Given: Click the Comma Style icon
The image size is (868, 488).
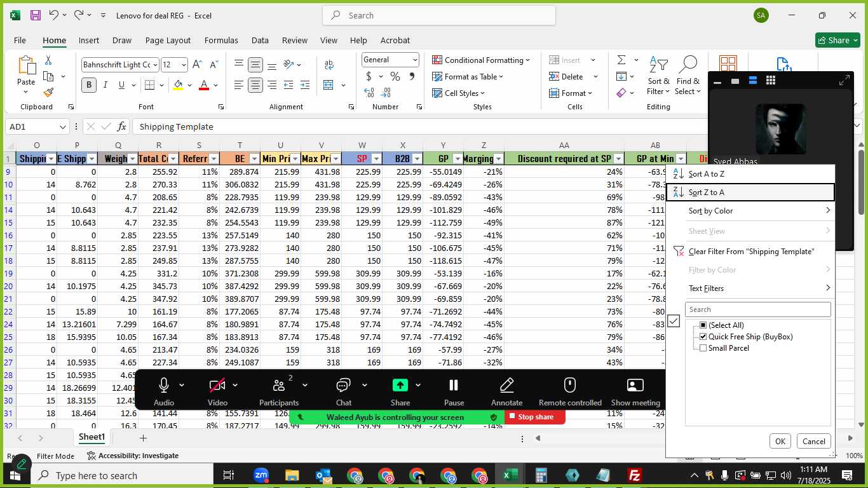Looking at the screenshot, I should pyautogui.click(x=412, y=76).
